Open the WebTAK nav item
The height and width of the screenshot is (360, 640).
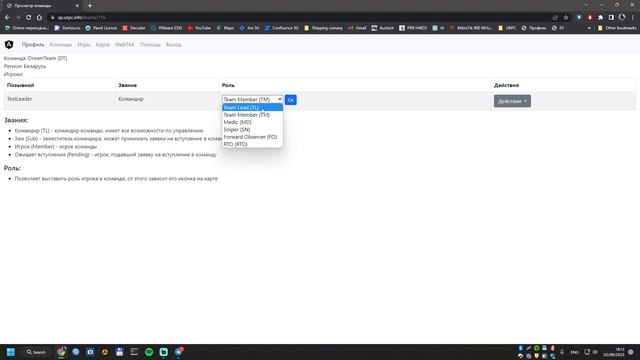pyautogui.click(x=124, y=44)
